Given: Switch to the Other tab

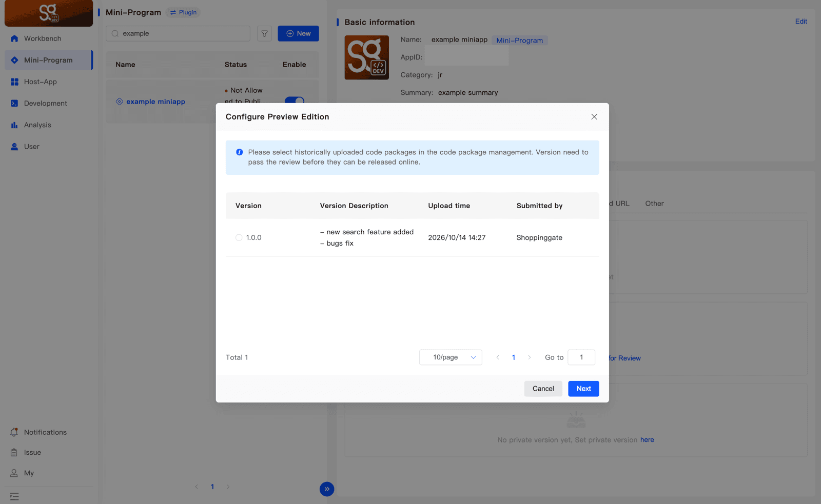Looking at the screenshot, I should tap(654, 203).
